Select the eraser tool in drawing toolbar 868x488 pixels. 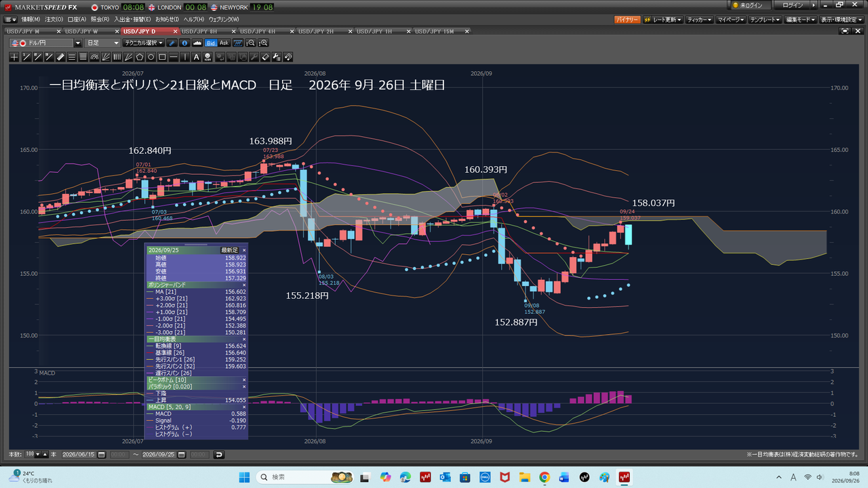coord(266,57)
